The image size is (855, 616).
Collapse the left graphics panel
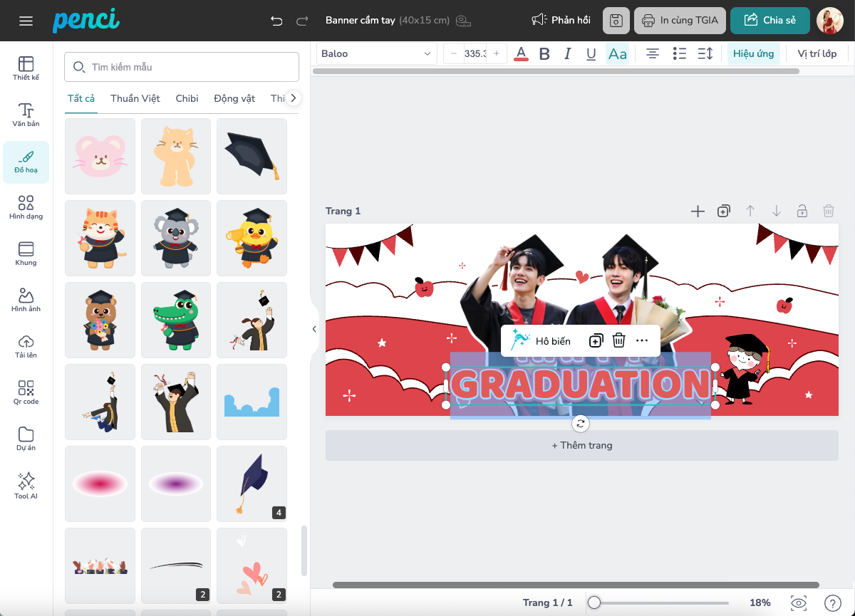click(x=314, y=329)
